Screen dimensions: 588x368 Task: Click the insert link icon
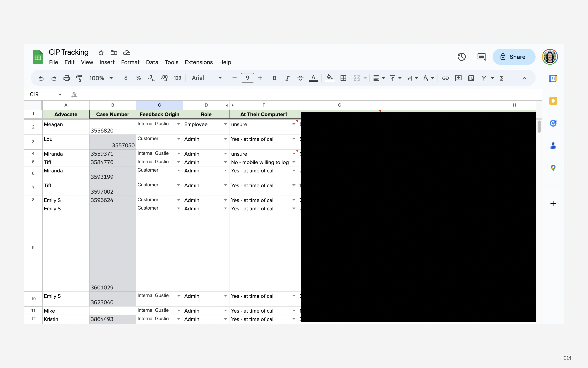pos(445,78)
